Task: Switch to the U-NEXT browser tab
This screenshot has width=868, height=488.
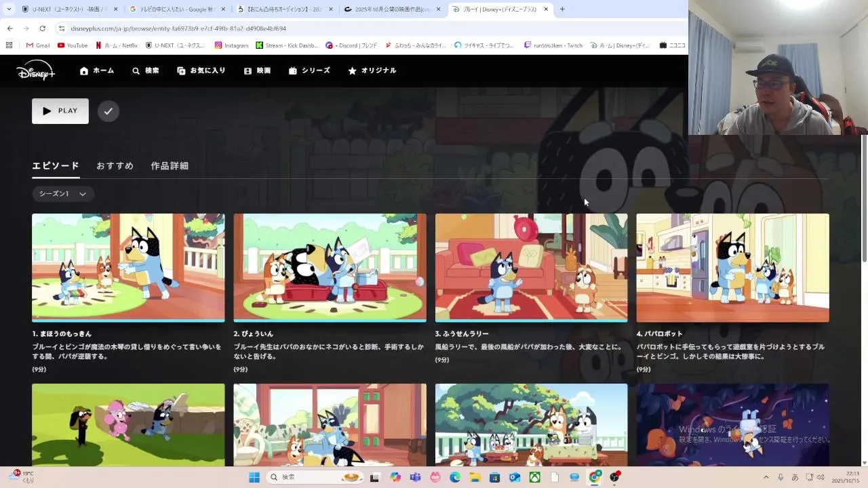Action: [x=70, y=9]
